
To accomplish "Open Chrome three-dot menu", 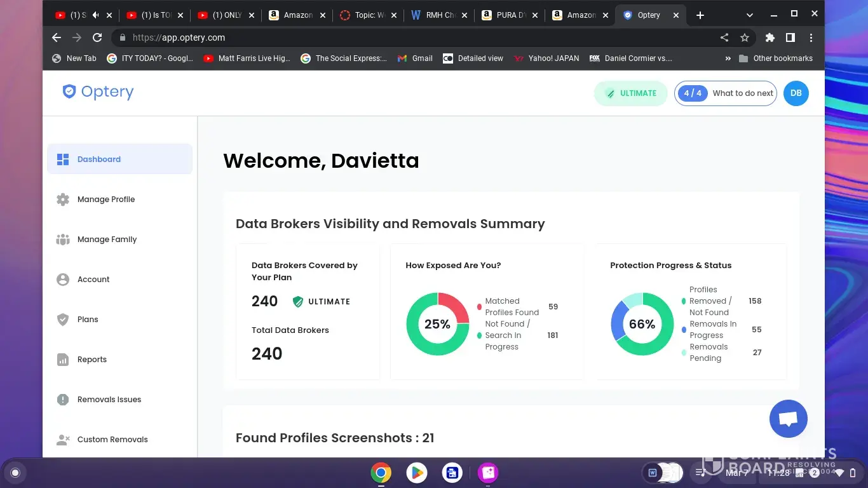I will click(811, 37).
